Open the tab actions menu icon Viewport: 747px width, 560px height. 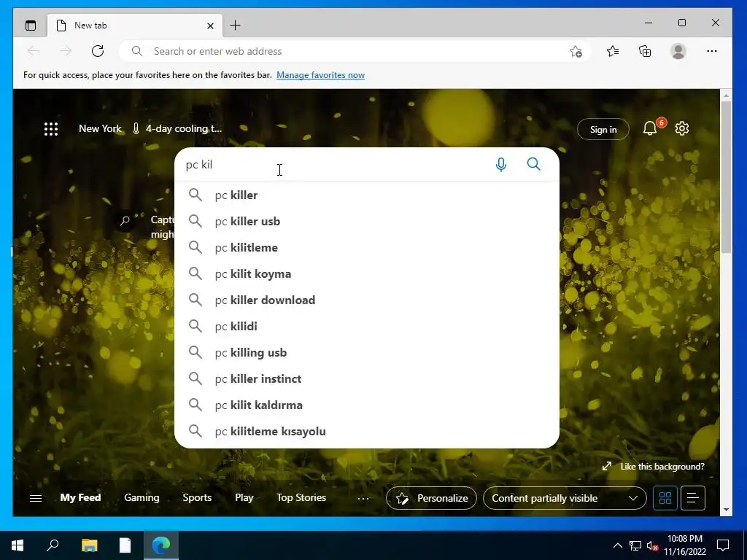[x=31, y=26]
